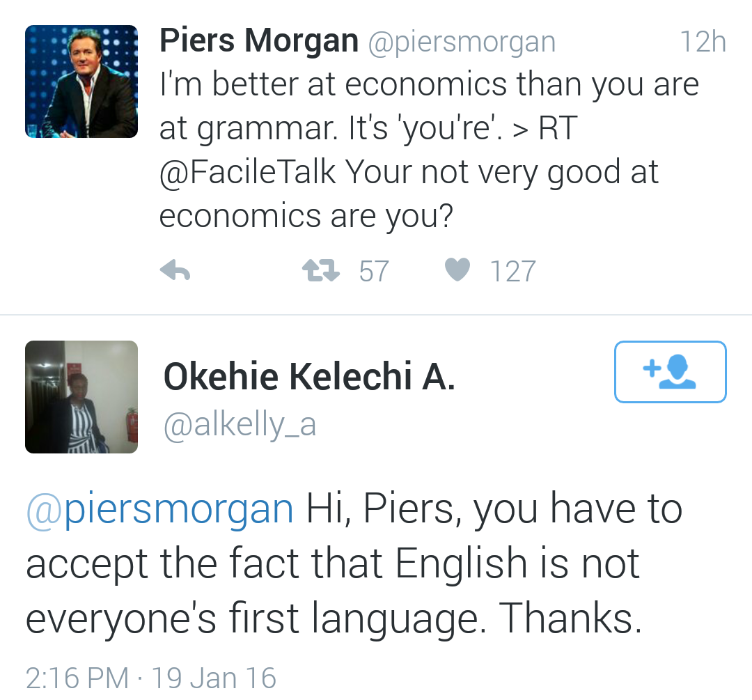Click the reply arrow icon under Piers Morgan's tweet
Viewport: 752px width, 700px height.
(175, 271)
